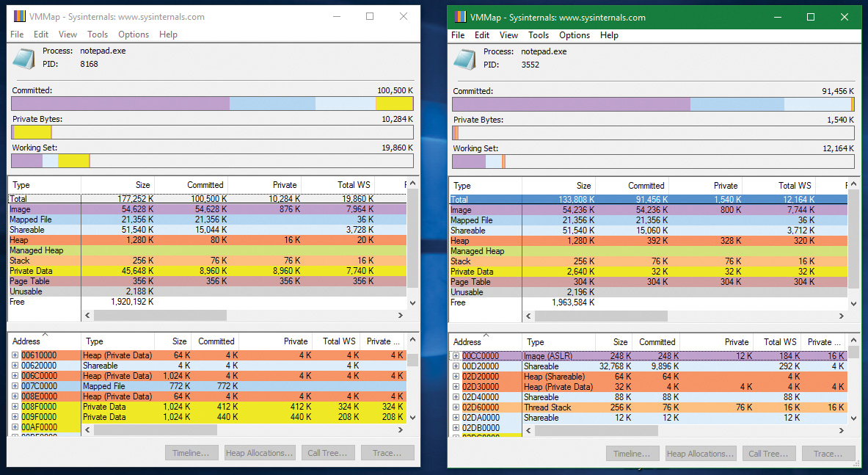The width and height of the screenshot is (868, 475).
Task: Open the Options menu in right window
Action: point(574,35)
